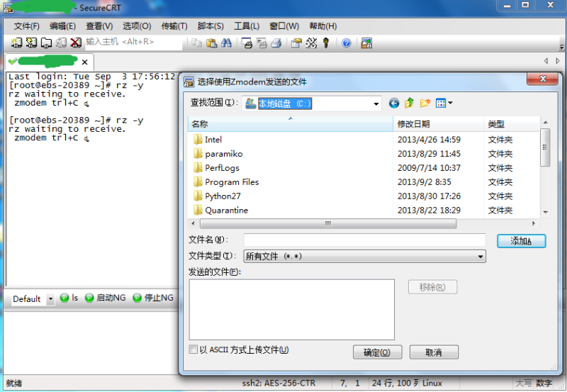Click the Connect toolbar icon
The image size is (567, 392).
pos(16,43)
